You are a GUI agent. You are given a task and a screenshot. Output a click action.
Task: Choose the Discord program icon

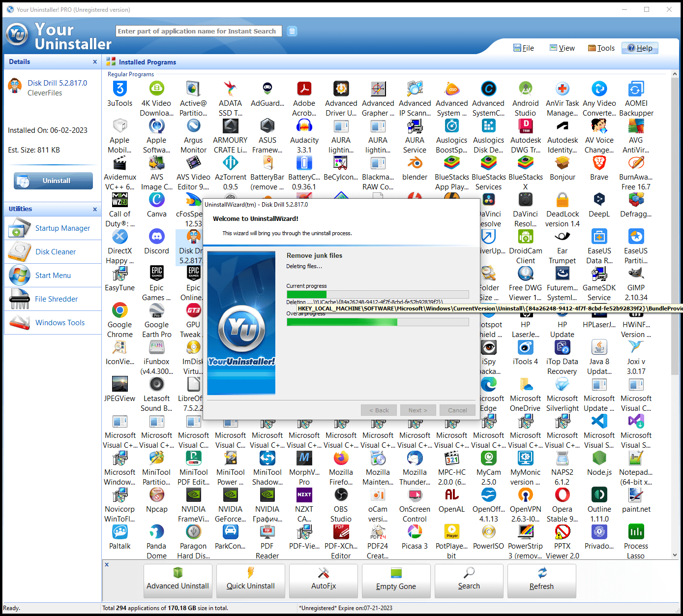coord(156,236)
